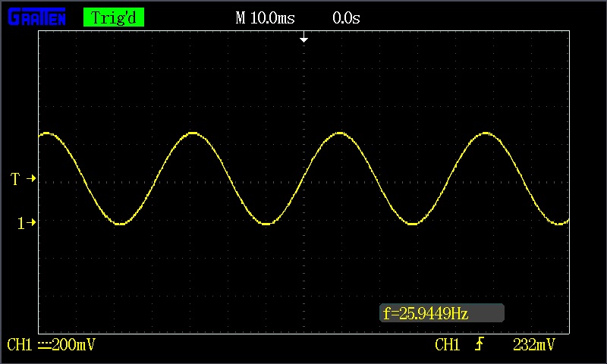Click the first waveform peak on the left
This screenshot has height=364, width=607.
48,133
